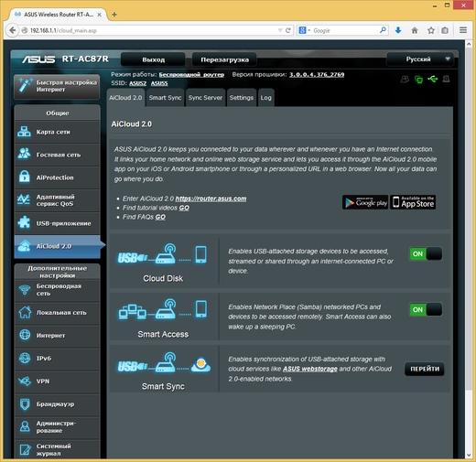Open the ASUS webstorage link
Screen dimensions: 476x462
[310, 369]
